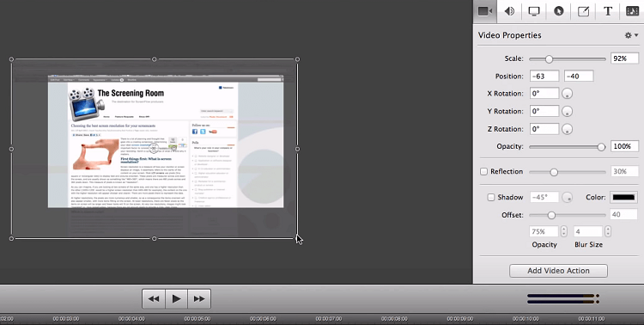This screenshot has width=644, height=325.
Task: Click the Play button
Action: tap(176, 298)
